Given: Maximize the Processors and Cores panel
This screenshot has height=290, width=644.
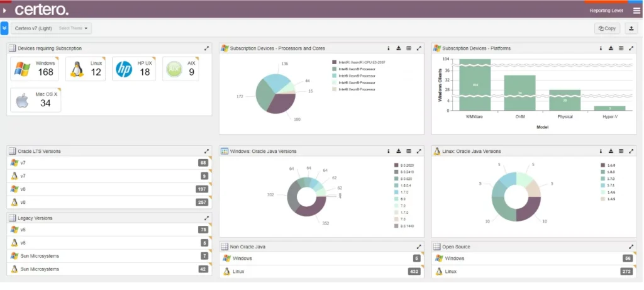Looking at the screenshot, I should point(419,48).
